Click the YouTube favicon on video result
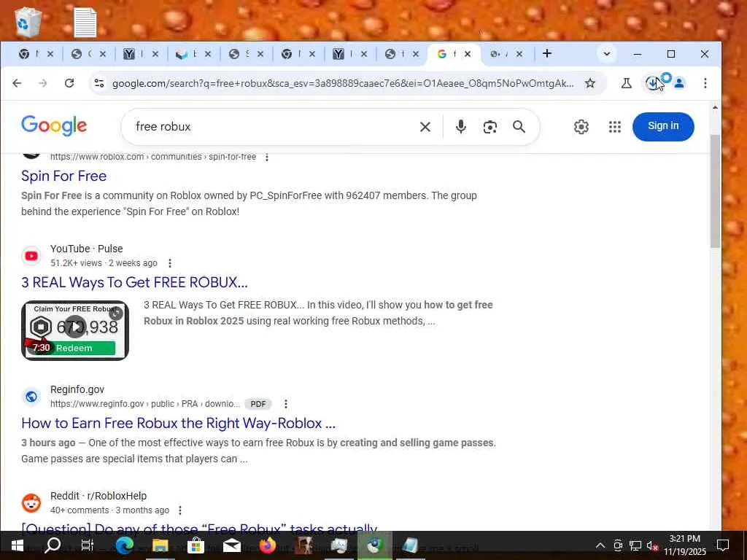The height and width of the screenshot is (560, 747). coord(31,256)
